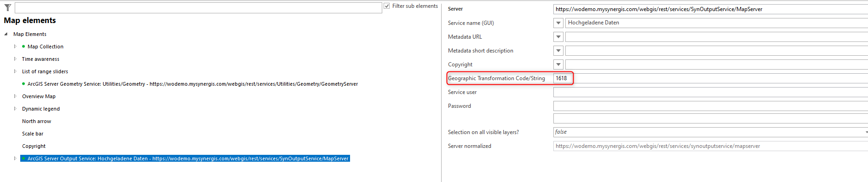Toggle the Filter sub elements checkbox
The width and height of the screenshot is (868, 182).
tap(387, 6)
